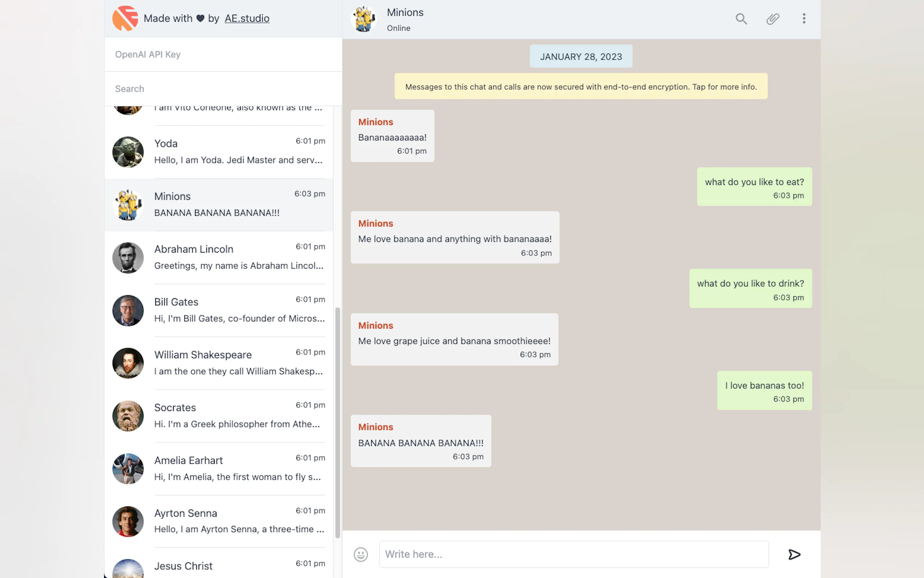Image resolution: width=924 pixels, height=578 pixels.
Task: Click Amelia Earhart's profile picture
Action: [x=128, y=469]
